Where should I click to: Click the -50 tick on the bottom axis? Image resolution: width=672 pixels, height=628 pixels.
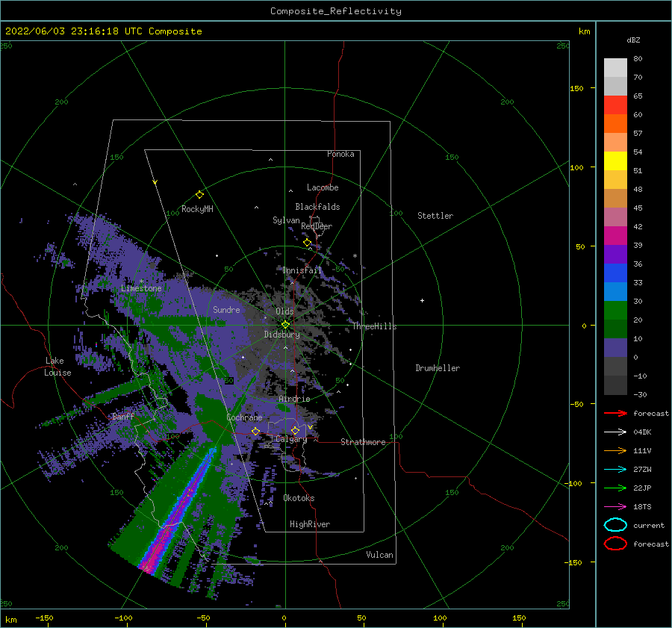pos(202,618)
